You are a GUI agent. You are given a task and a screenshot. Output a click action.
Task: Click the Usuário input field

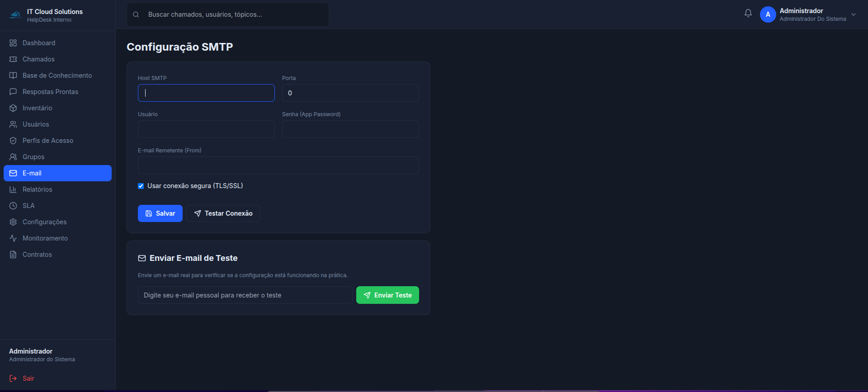tap(206, 129)
